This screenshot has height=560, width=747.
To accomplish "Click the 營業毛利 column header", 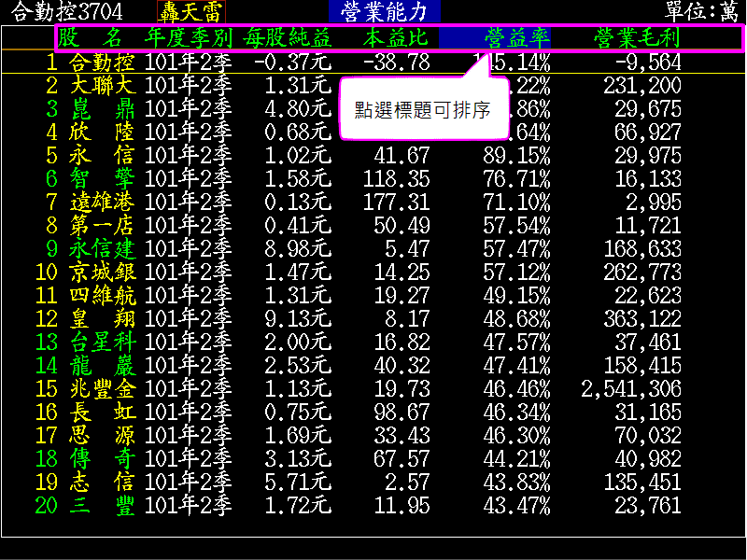I will point(636,38).
